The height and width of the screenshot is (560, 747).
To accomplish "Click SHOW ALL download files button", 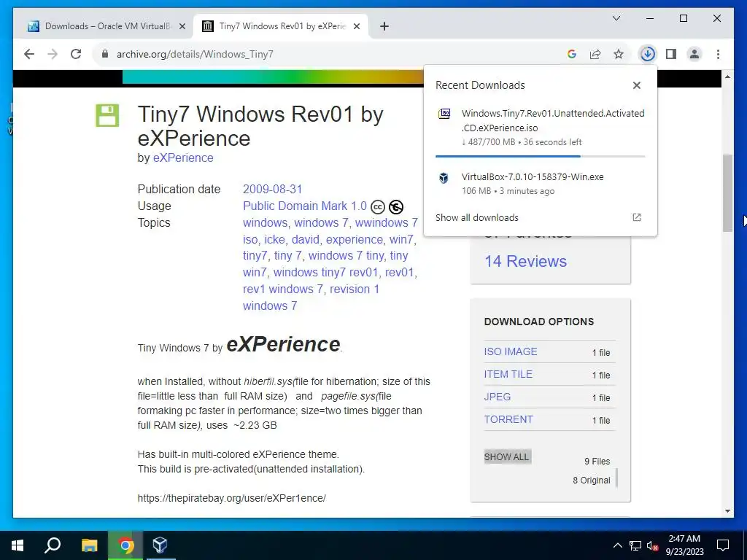I will click(x=507, y=456).
